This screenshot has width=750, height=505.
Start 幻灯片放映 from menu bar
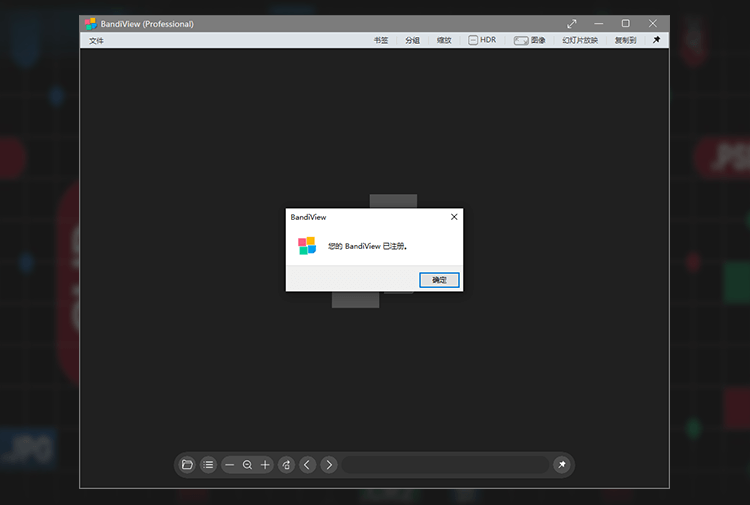point(580,40)
